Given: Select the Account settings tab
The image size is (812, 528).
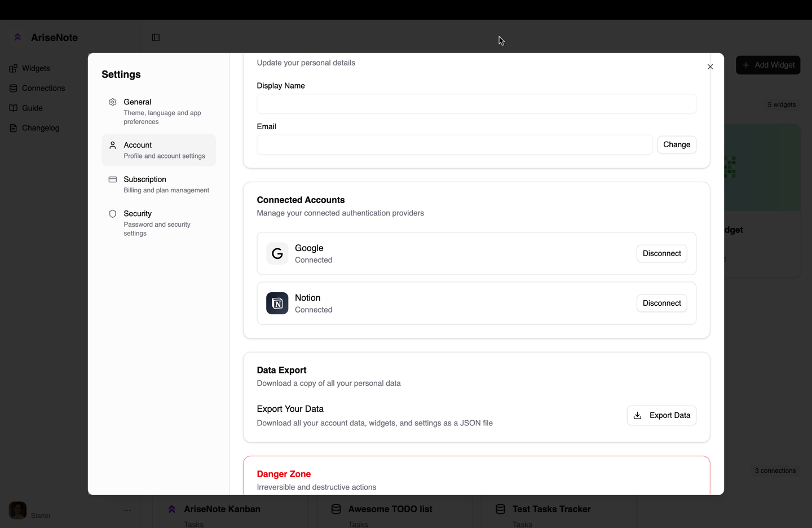Looking at the screenshot, I should pyautogui.click(x=159, y=150).
